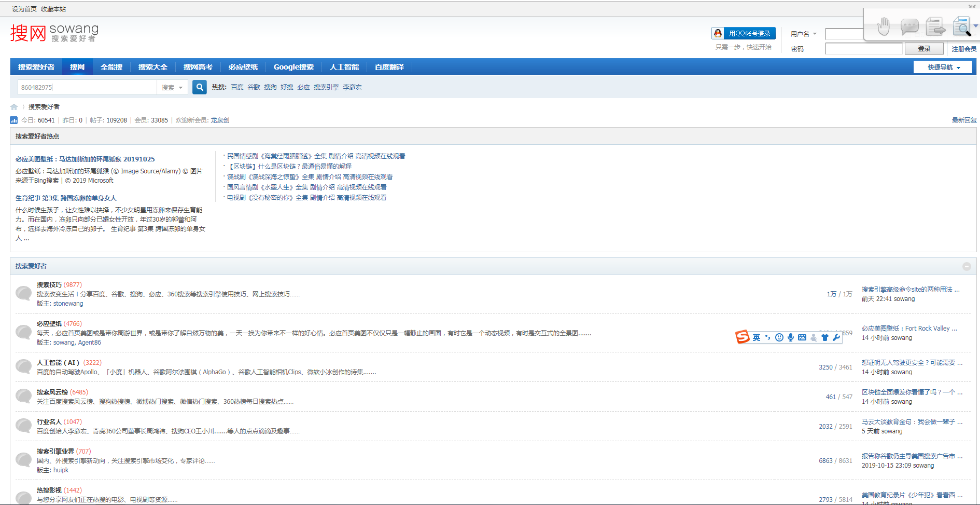980x505 pixels.
Task: Click the QQ penguin login icon
Action: 718,33
